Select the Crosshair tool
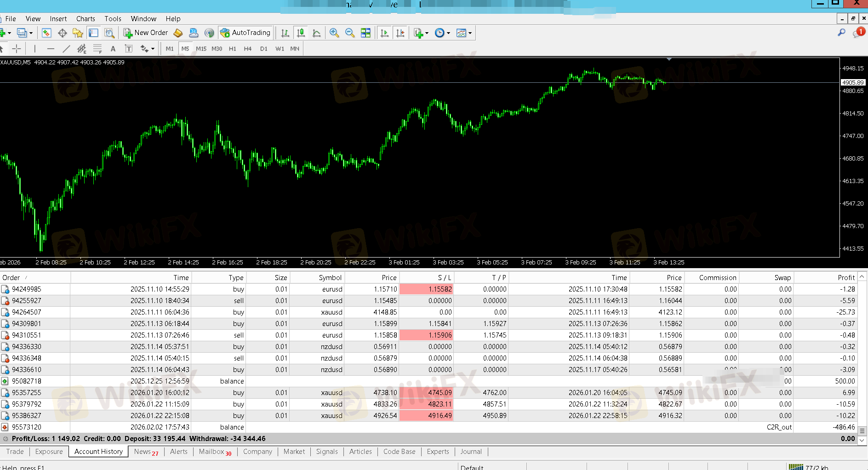This screenshot has width=868, height=470. [17, 49]
